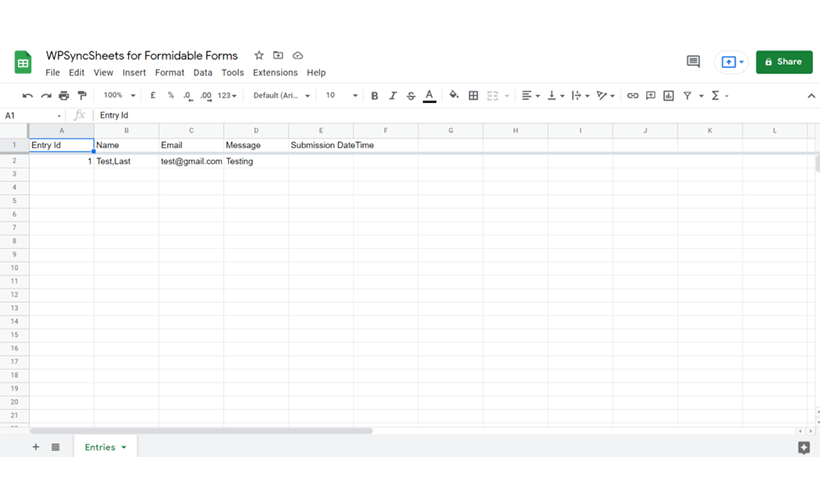
Task: Expand merge cells options arrow
Action: pos(507,96)
